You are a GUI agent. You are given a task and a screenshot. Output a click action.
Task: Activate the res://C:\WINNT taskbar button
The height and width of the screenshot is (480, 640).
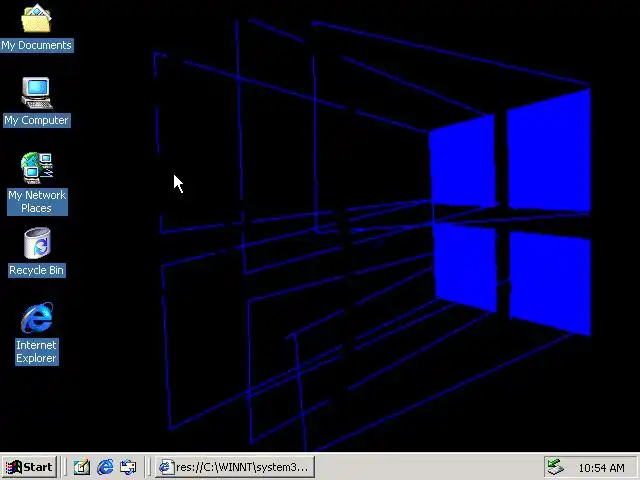pyautogui.click(x=235, y=467)
